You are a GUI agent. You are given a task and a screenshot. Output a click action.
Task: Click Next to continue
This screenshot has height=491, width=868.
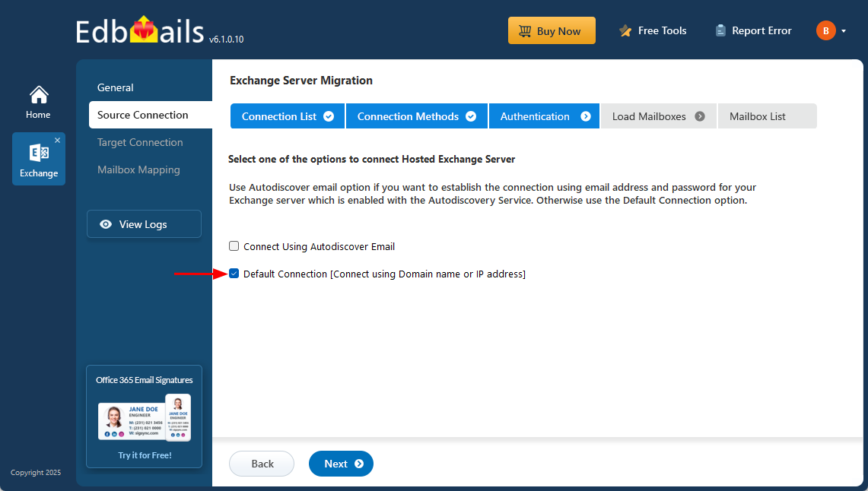click(341, 464)
